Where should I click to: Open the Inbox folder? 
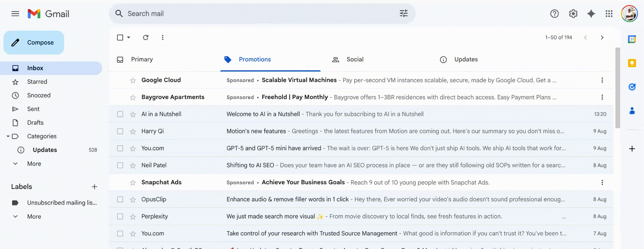point(51,68)
